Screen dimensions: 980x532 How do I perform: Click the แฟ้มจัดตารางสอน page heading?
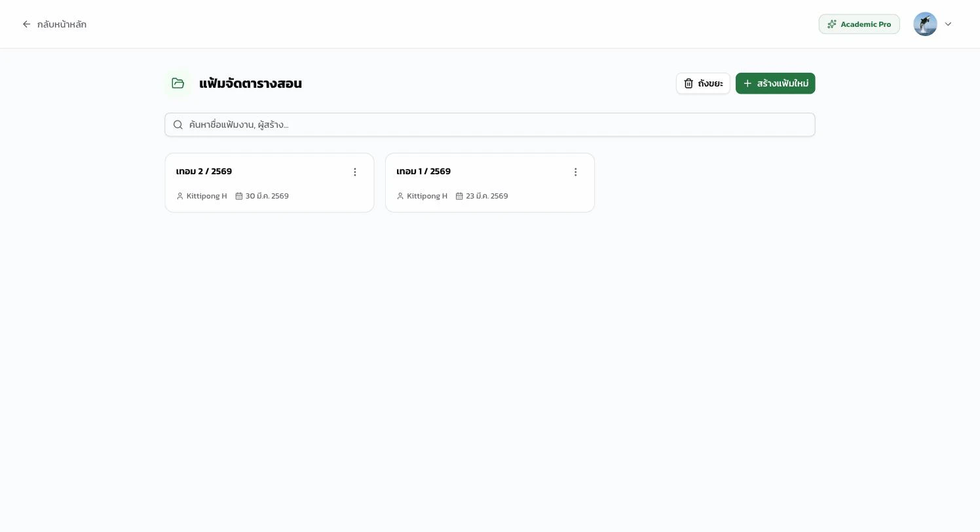pos(250,83)
